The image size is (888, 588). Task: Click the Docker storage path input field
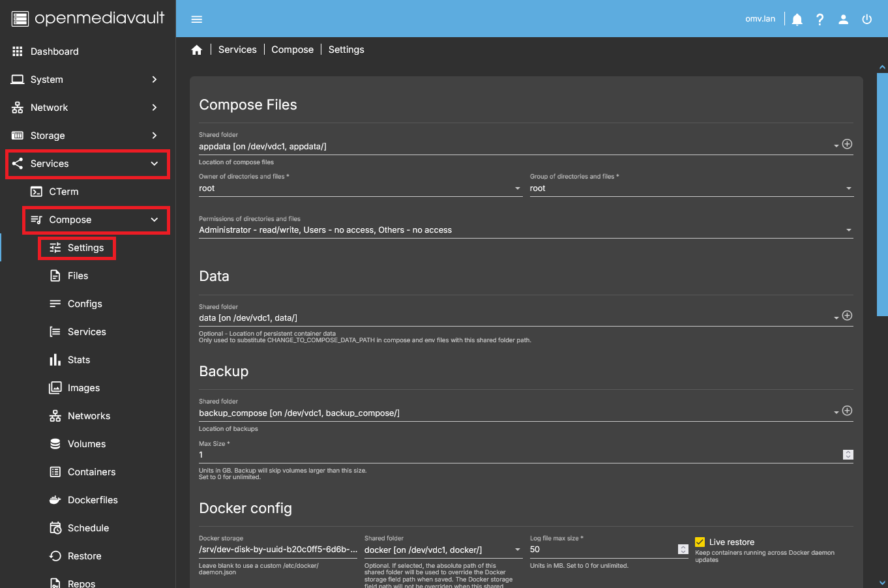(x=278, y=550)
